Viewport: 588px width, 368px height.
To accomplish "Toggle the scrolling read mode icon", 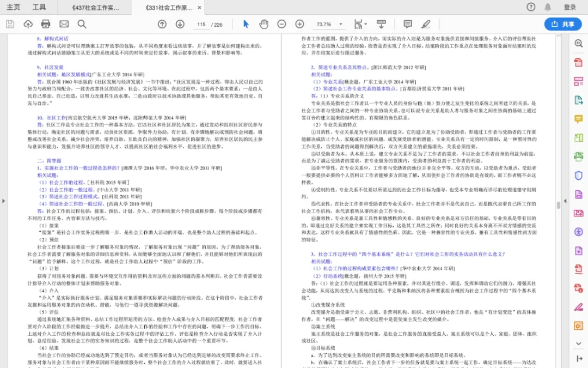I will pyautogui.click(x=381, y=25).
